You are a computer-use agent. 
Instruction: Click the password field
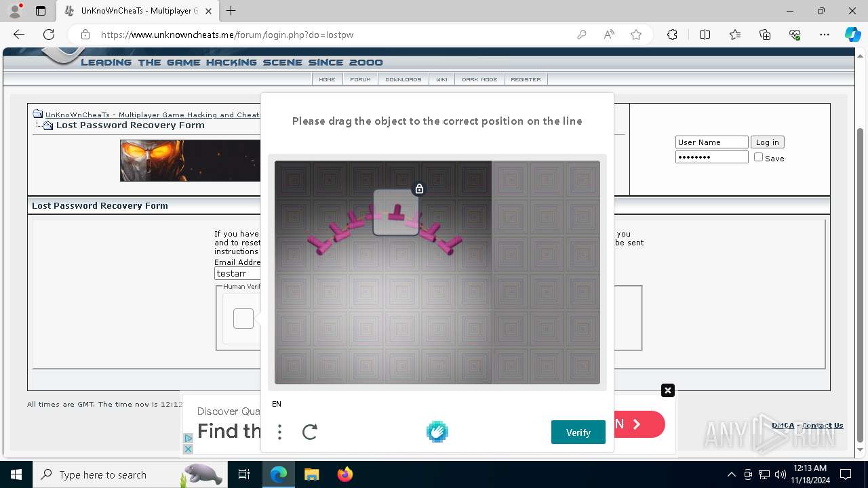click(x=711, y=157)
